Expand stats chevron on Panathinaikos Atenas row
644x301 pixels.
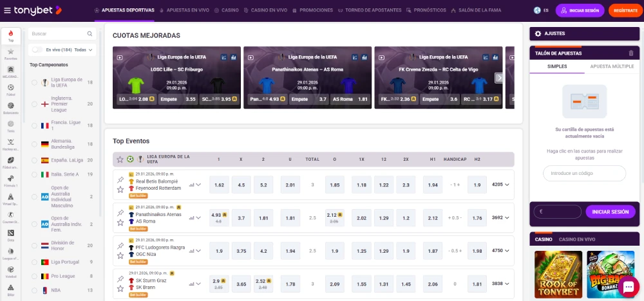(x=198, y=218)
